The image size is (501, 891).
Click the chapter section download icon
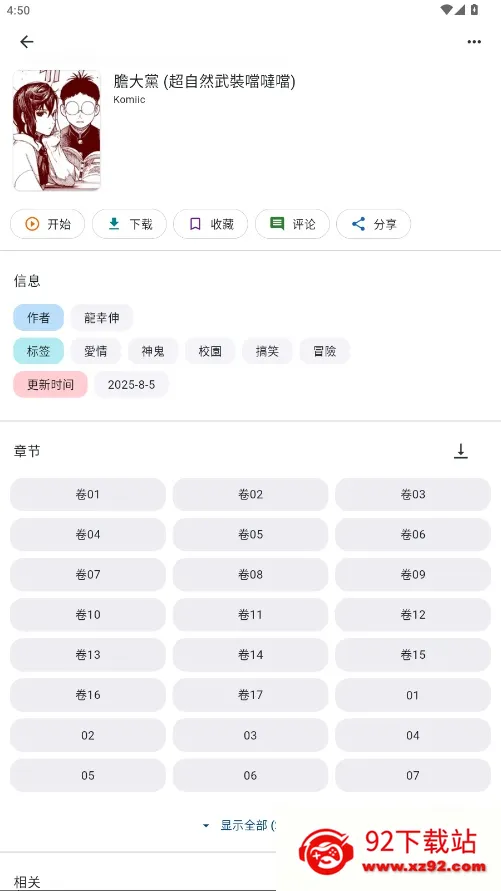[461, 451]
